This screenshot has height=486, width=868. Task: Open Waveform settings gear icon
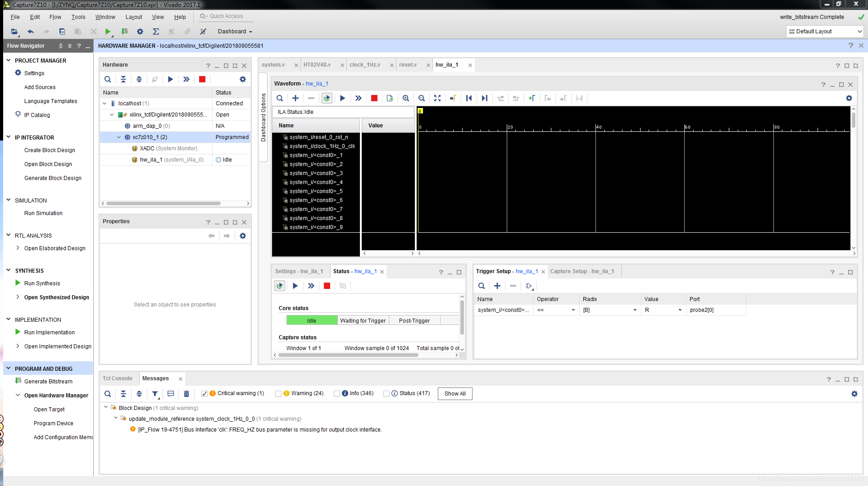pyautogui.click(x=849, y=98)
